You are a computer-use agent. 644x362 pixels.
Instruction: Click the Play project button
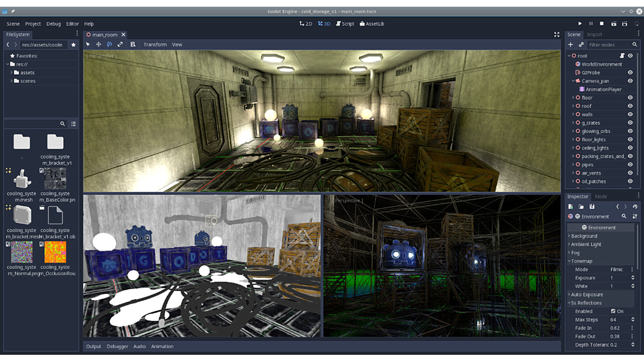580,24
